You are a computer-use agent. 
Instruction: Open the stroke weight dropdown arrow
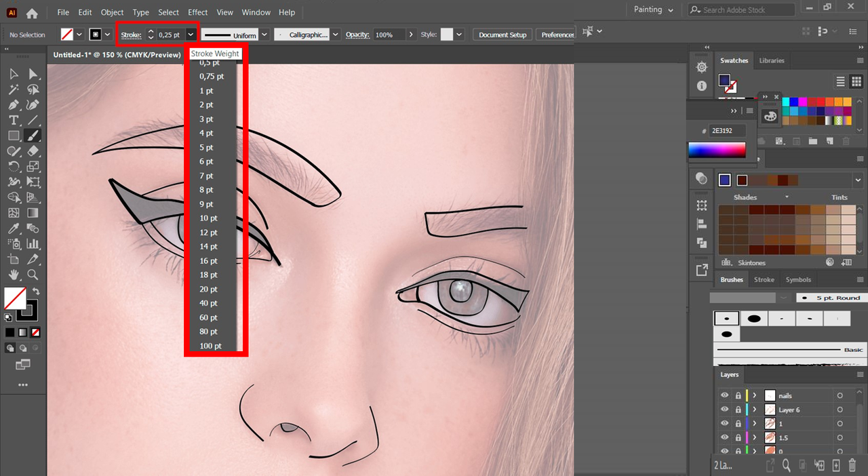pyautogui.click(x=191, y=35)
